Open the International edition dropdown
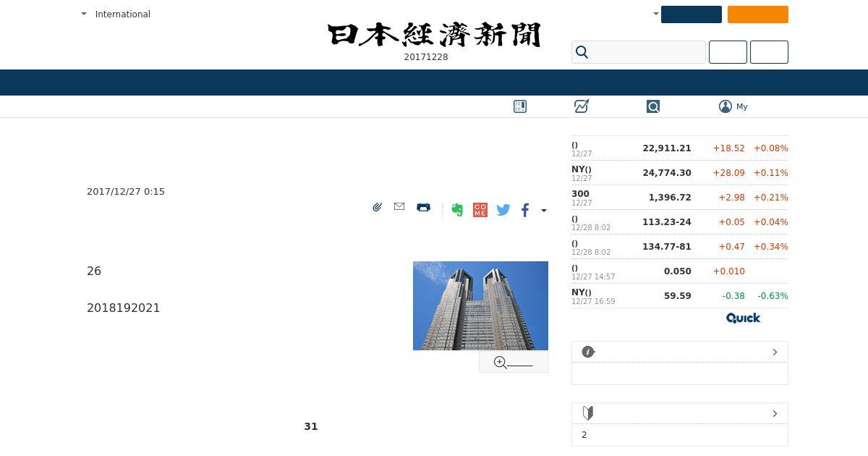The height and width of the screenshot is (456, 868). (116, 14)
